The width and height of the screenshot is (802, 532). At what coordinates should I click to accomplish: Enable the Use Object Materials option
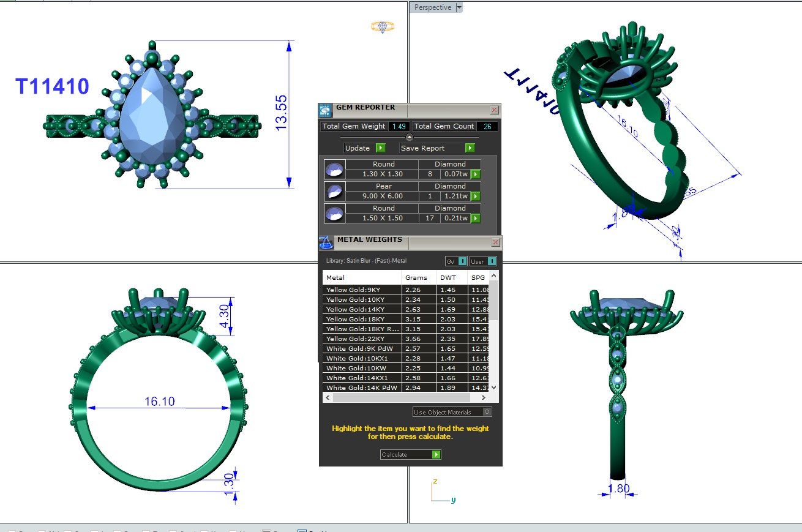[x=487, y=412]
